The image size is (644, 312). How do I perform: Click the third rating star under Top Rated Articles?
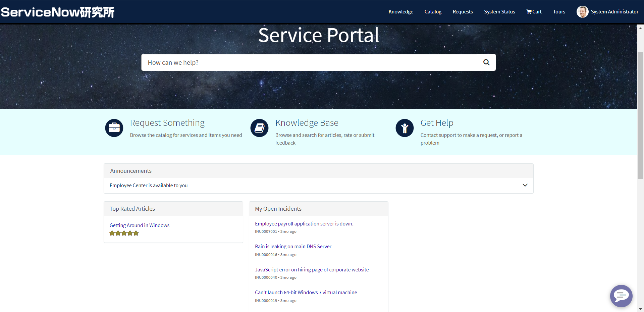(x=124, y=233)
